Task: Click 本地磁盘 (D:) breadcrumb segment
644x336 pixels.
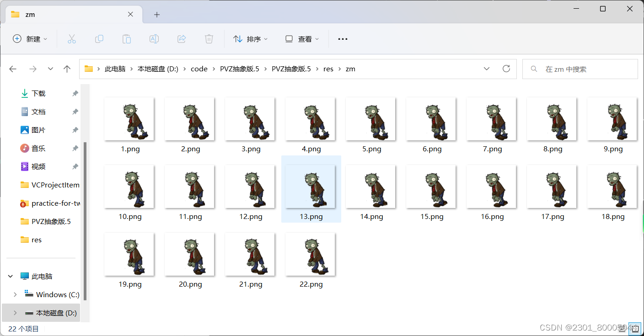Action: tap(158, 69)
